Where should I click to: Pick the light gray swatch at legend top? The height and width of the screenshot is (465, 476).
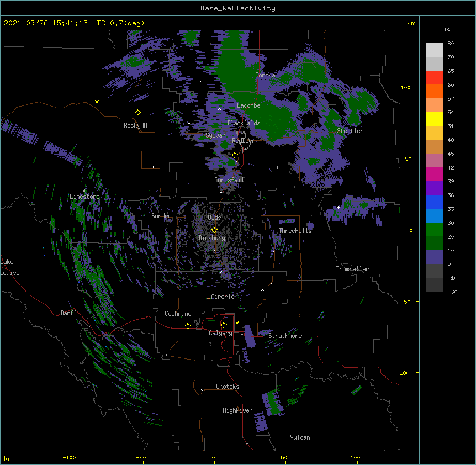[x=434, y=50]
